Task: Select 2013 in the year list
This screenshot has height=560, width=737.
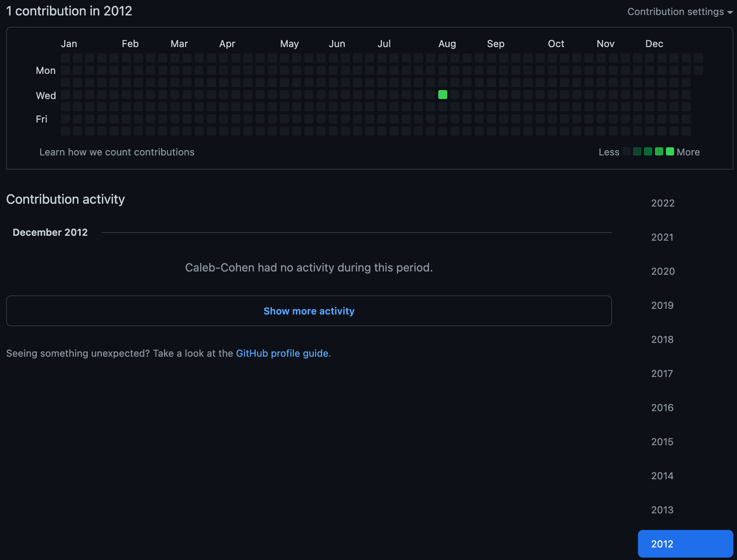Action: click(662, 510)
